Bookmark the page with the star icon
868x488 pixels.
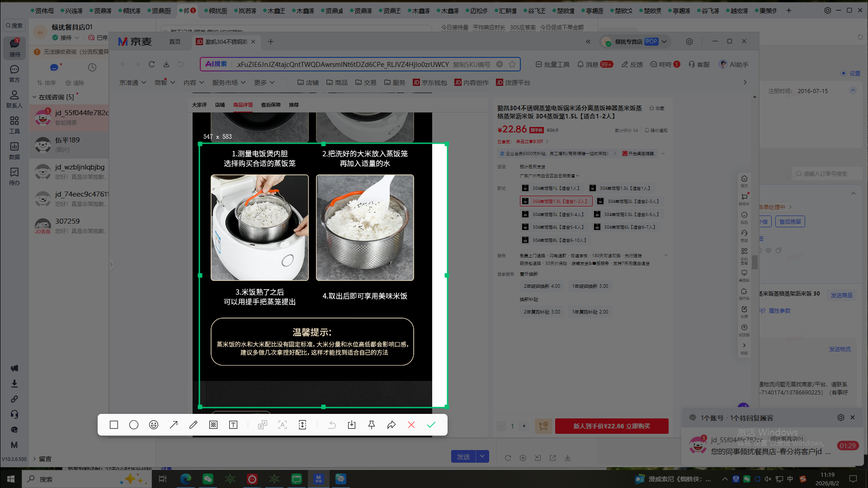(512, 64)
